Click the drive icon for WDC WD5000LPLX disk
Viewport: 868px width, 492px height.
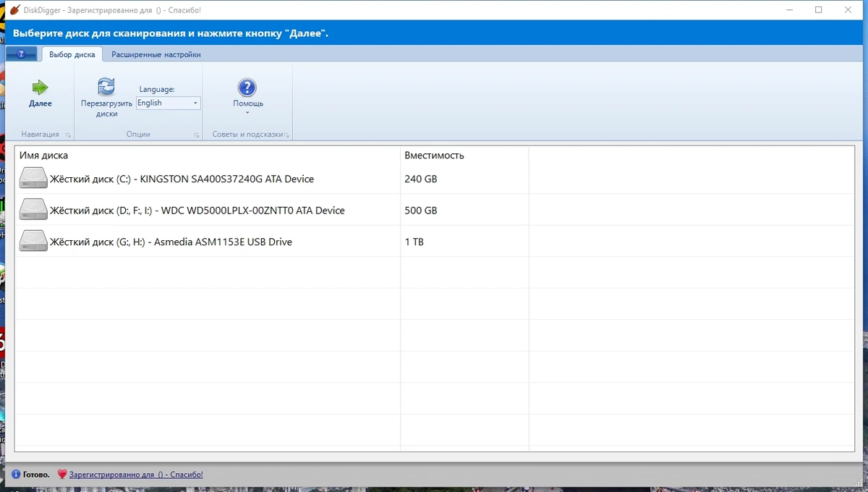[33, 211]
